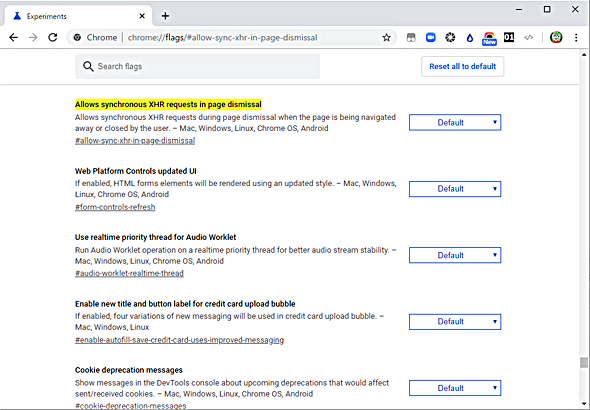Click the magnifier icon in Search flags
Screen dimensions: 590x410
coord(88,66)
